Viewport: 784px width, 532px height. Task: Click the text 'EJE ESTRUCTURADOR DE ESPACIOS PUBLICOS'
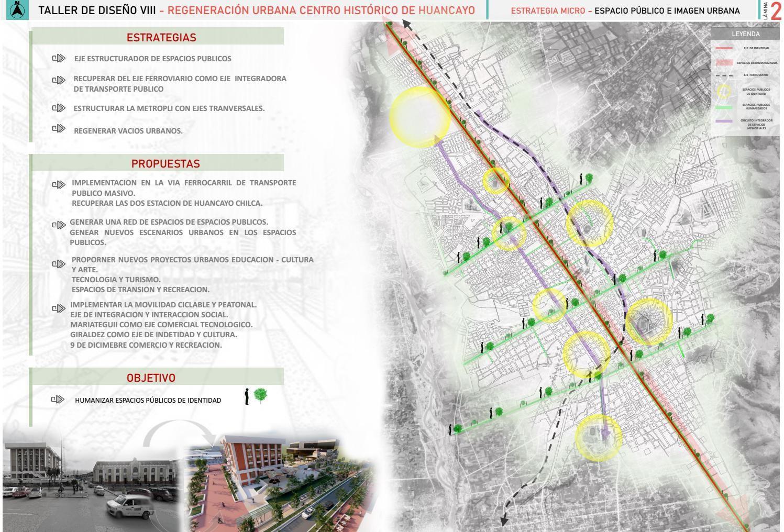click(152, 59)
